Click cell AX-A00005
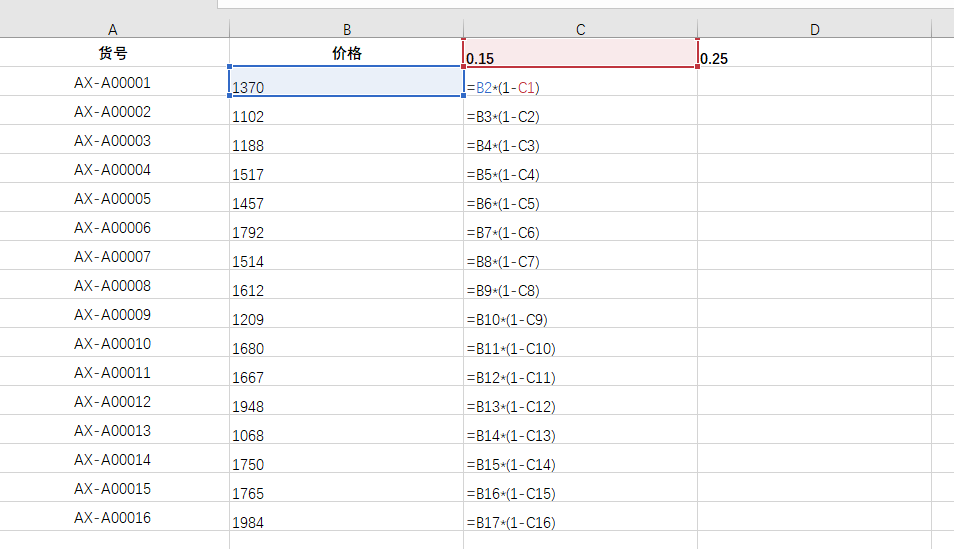Image resolution: width=954 pixels, height=549 pixels. [113, 198]
